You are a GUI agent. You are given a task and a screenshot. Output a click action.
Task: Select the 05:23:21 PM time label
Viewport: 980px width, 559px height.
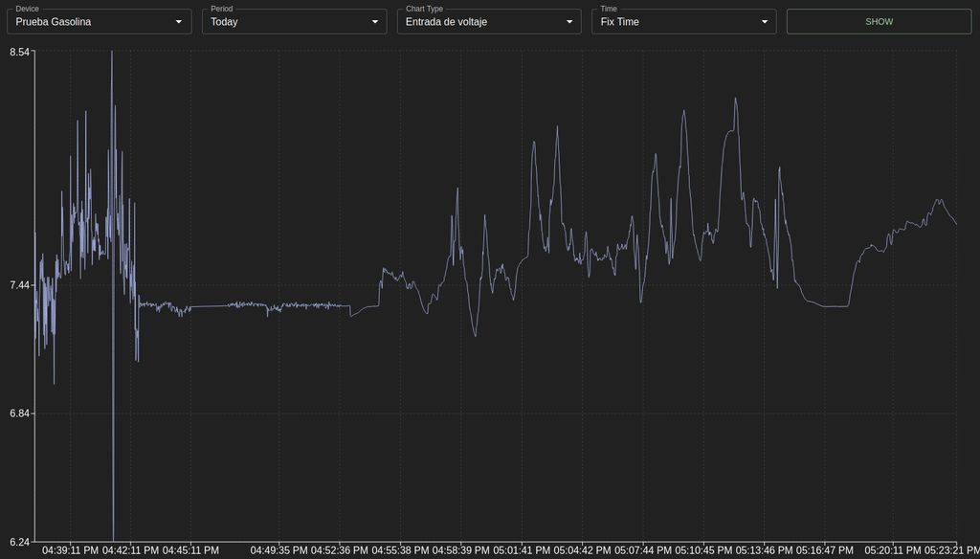point(949,551)
